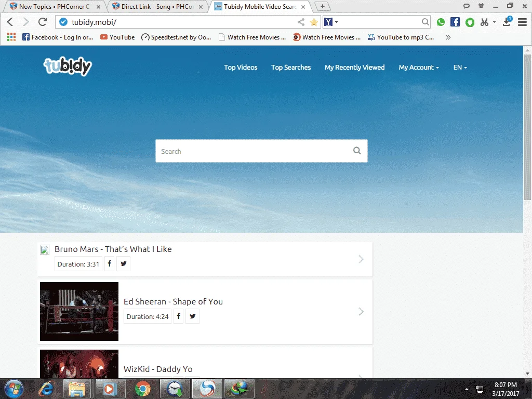Click chevron arrow on Bruno Mars row
Viewport: 532px width, 399px height.
[361, 259]
